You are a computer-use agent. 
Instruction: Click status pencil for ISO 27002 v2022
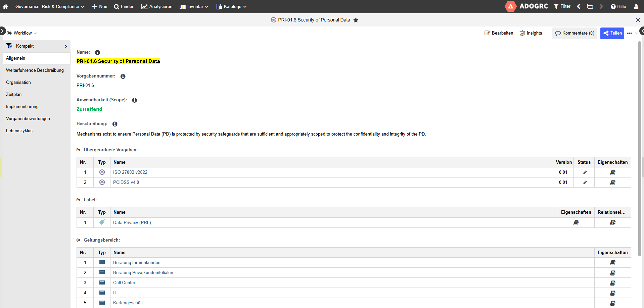(584, 172)
